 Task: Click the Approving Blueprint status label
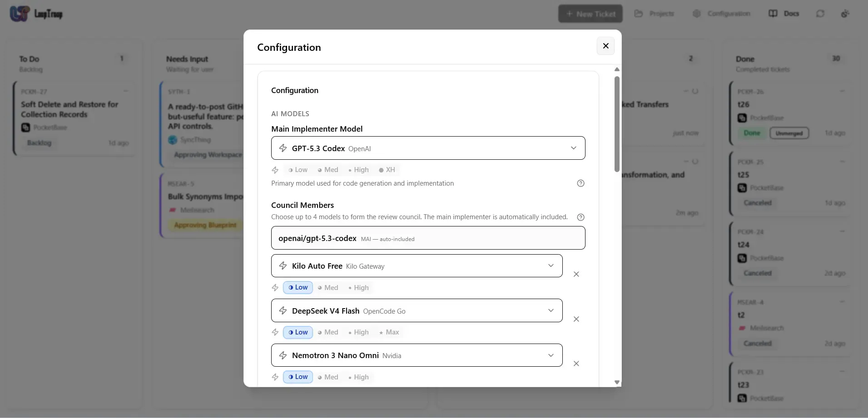pyautogui.click(x=205, y=225)
